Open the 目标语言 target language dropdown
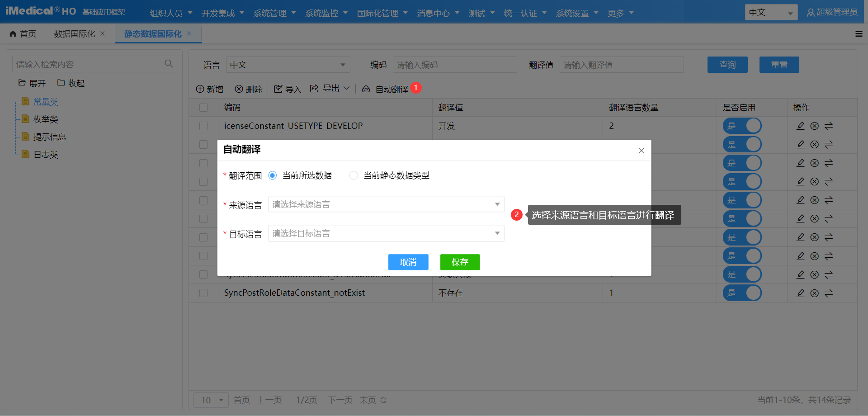This screenshot has width=868, height=416. [x=386, y=233]
